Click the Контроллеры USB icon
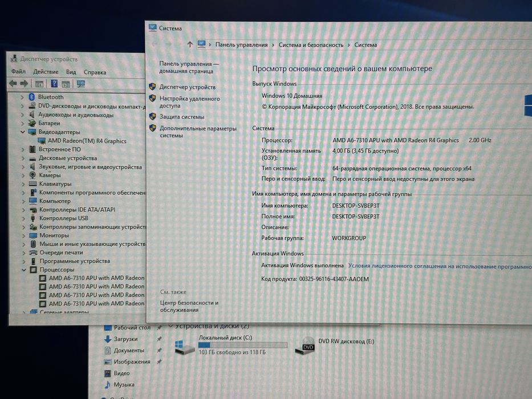Screen dimensions: 532x399 [33, 218]
